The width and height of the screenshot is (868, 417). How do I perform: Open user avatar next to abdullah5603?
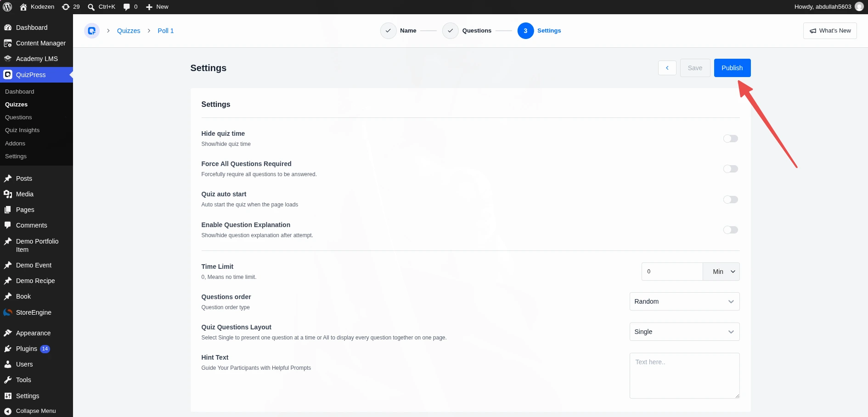pyautogui.click(x=859, y=7)
